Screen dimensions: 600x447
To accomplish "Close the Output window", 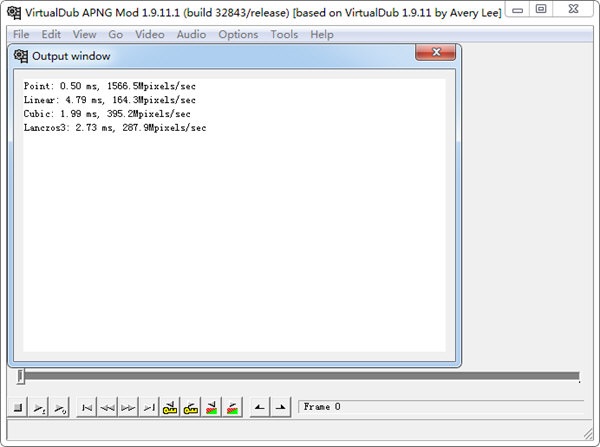I will [435, 52].
